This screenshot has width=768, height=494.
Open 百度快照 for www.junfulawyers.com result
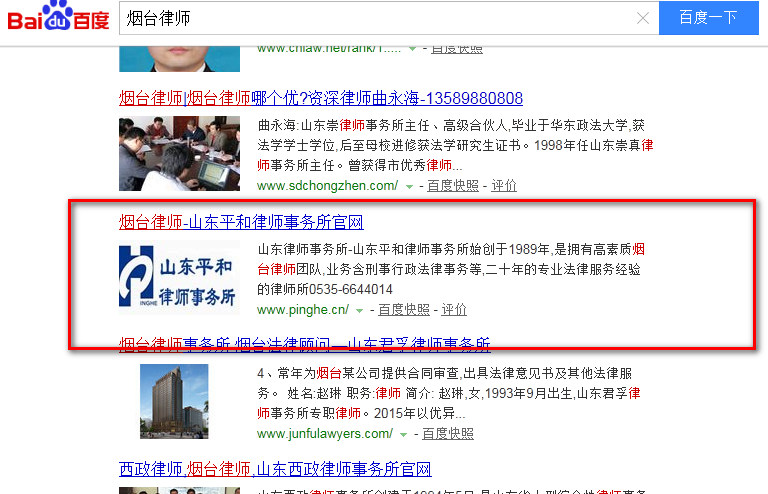coord(448,434)
